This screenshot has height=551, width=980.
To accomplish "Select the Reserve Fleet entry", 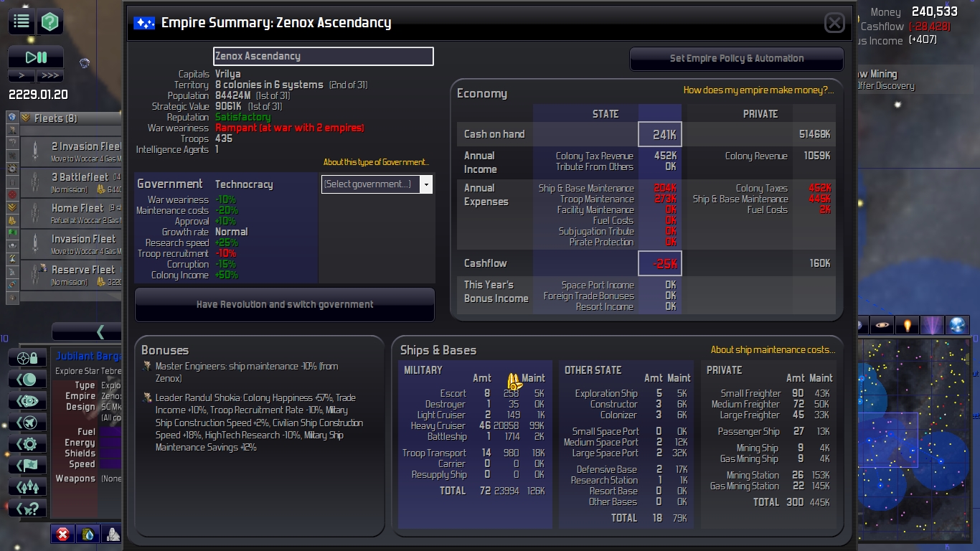I will (x=72, y=275).
